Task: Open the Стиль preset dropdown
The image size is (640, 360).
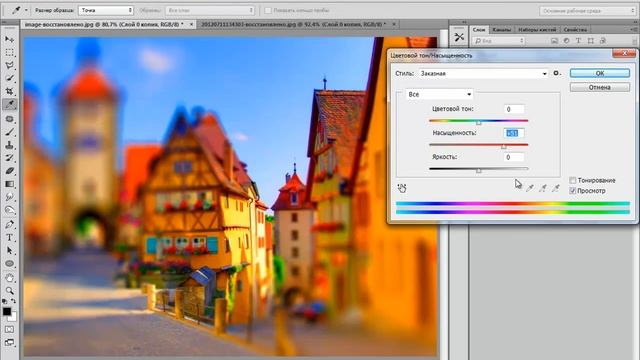Action: click(x=483, y=73)
